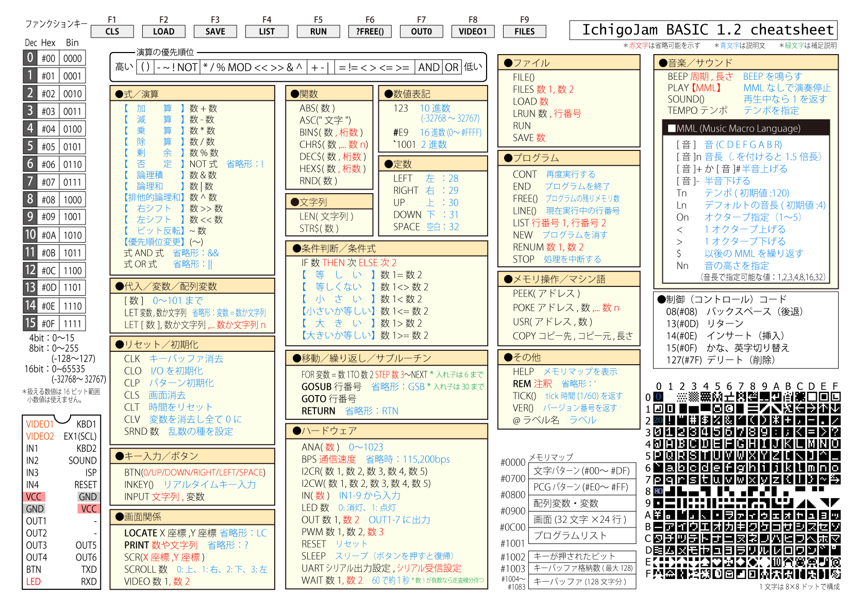
Task: Click the F7 OUT0 function key box
Action: coord(421,31)
